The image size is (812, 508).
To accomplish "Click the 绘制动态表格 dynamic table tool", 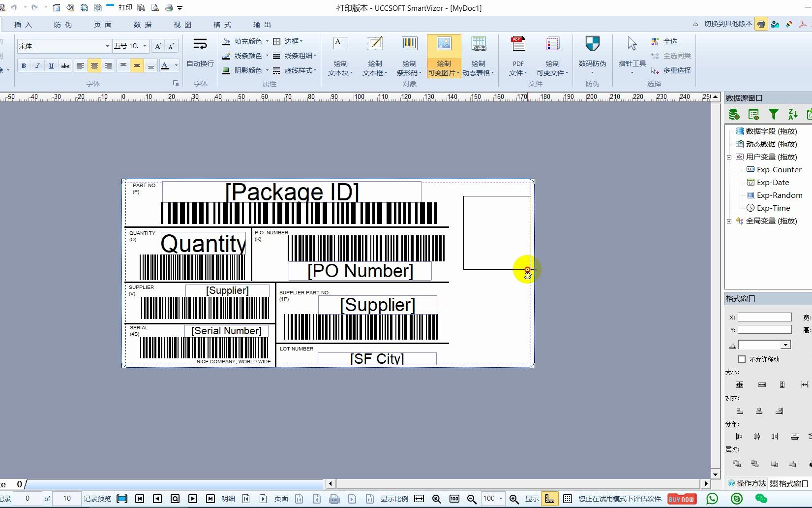I will (x=478, y=56).
